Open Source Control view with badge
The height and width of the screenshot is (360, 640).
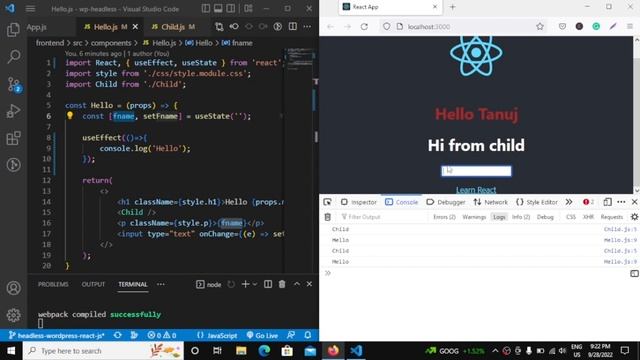(13, 84)
